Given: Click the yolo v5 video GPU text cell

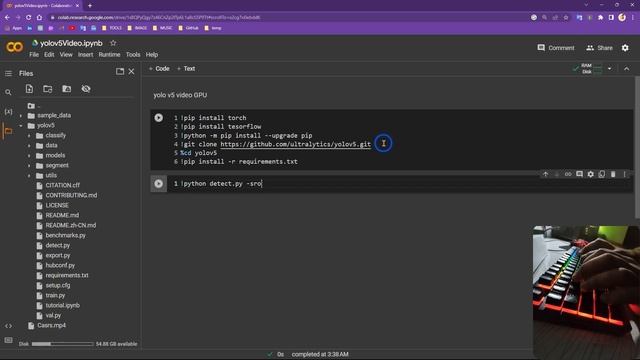Looking at the screenshot, I should click(180, 95).
